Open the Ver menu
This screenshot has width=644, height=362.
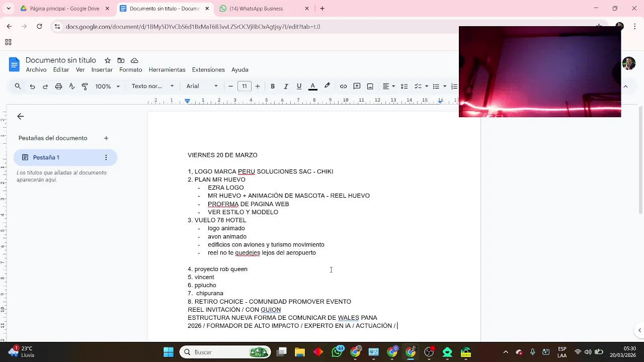(x=80, y=70)
